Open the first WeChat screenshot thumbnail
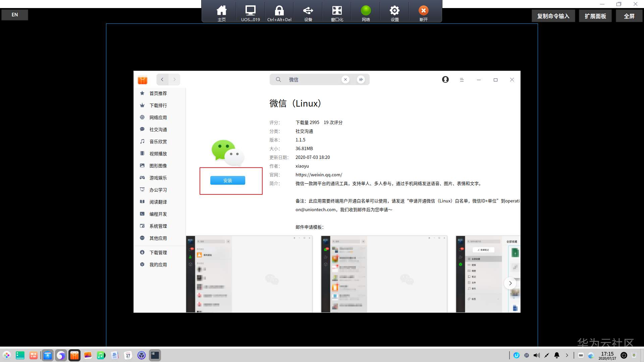Screen dimensions: 644x362 [x=249, y=274]
